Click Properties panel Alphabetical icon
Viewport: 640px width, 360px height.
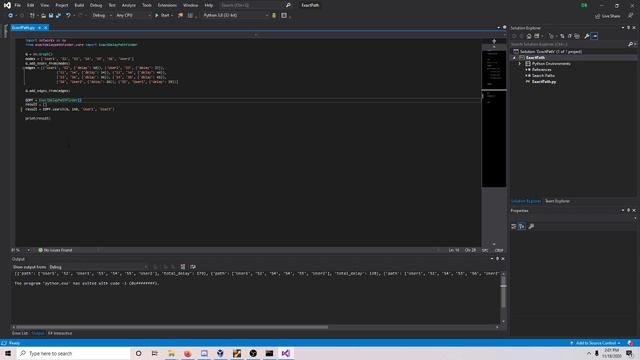[x=522, y=227]
